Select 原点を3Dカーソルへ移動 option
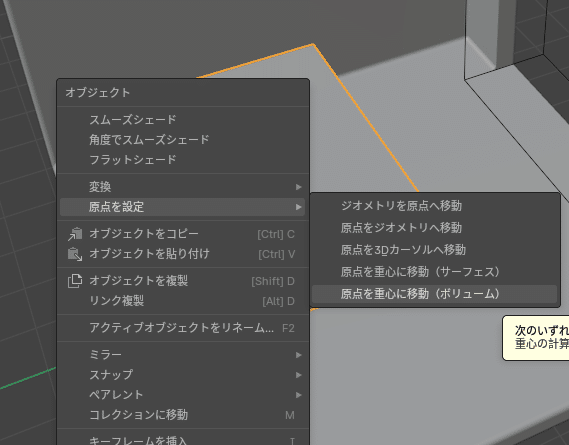 (x=435, y=250)
